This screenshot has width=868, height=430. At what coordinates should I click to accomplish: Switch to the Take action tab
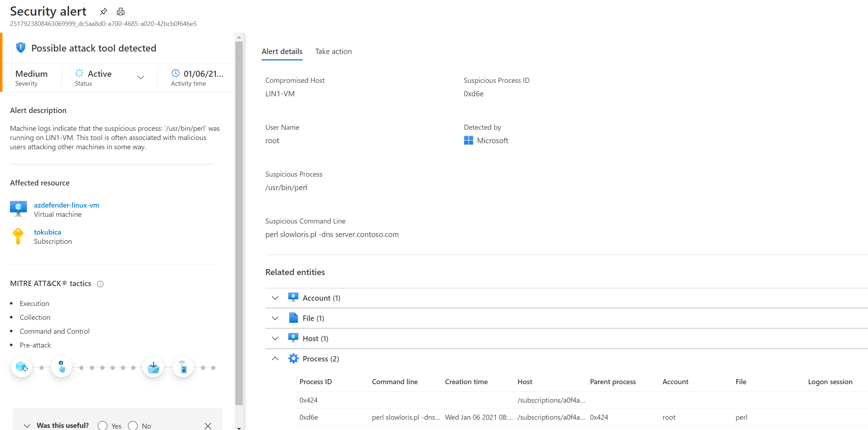[x=333, y=52]
